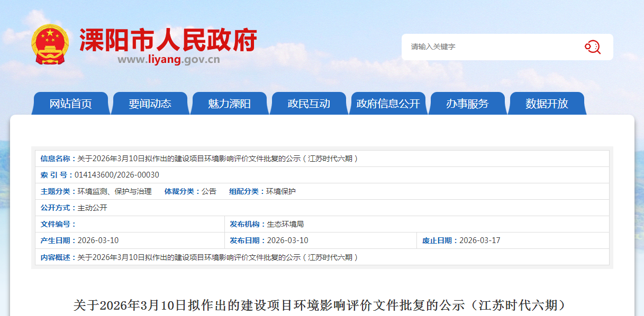Click the 生态环境局 publishing agency text
The height and width of the screenshot is (316, 644).
[285, 224]
